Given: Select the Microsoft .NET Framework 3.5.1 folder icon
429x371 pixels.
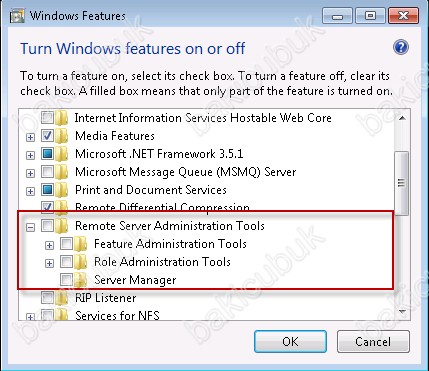Looking at the screenshot, I should click(x=62, y=154).
